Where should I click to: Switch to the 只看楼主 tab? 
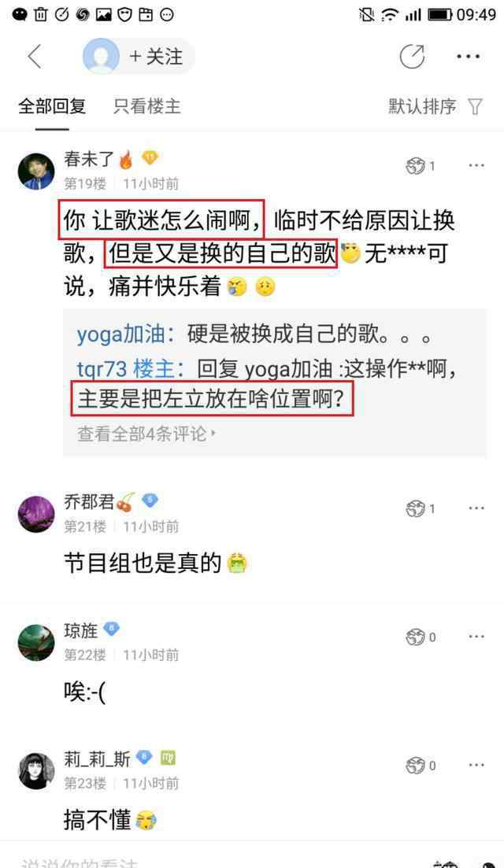click(x=146, y=106)
